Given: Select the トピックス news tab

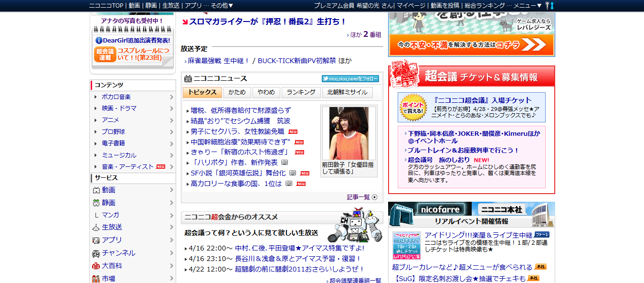Looking at the screenshot, I should click(202, 92).
